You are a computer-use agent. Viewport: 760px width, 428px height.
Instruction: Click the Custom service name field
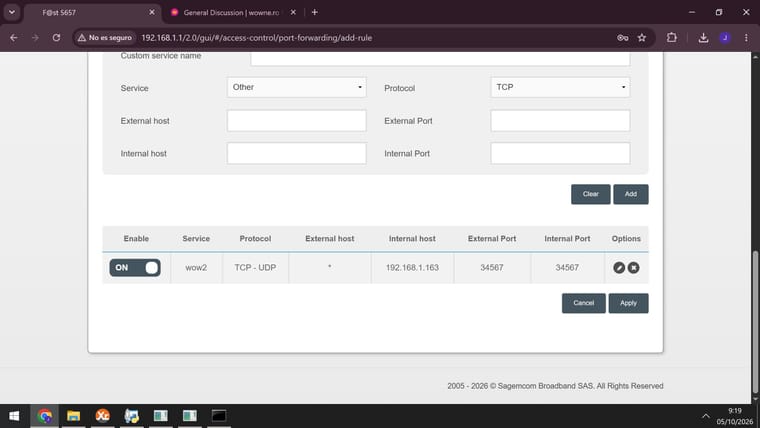(440, 58)
